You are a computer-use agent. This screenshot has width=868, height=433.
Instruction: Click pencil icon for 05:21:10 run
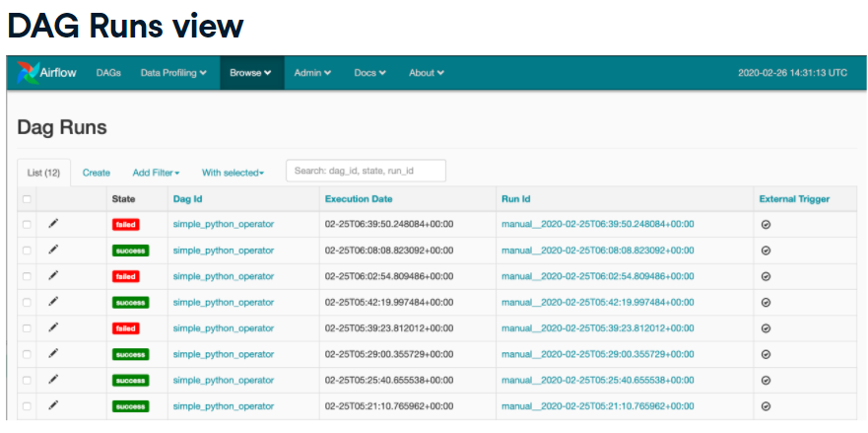click(x=53, y=405)
